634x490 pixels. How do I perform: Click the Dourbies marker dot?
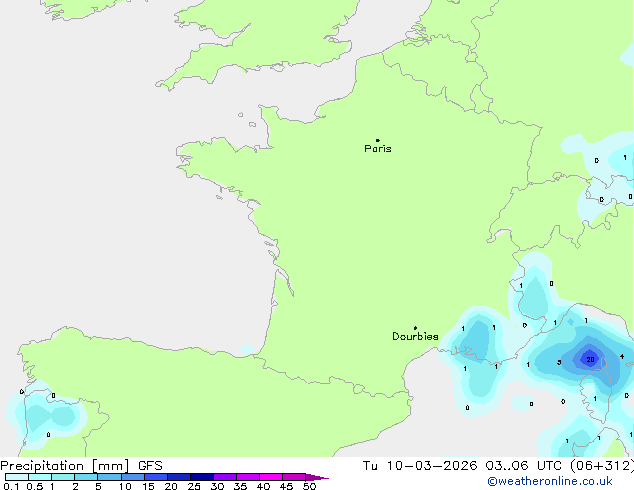pos(415,328)
